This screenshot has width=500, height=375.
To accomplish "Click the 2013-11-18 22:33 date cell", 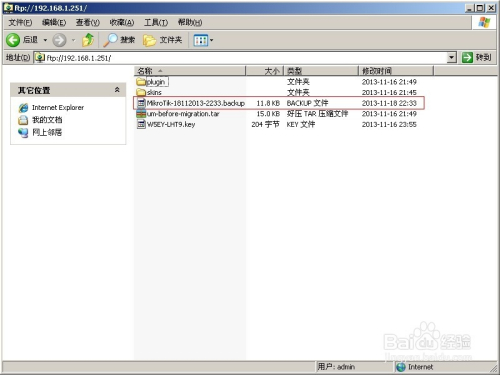I will tap(389, 103).
